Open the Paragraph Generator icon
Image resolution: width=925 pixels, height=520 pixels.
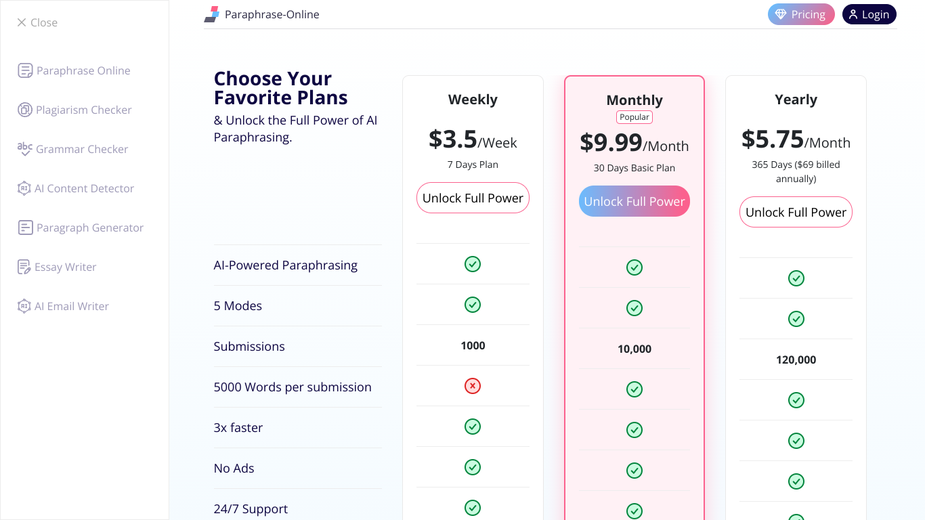25,228
